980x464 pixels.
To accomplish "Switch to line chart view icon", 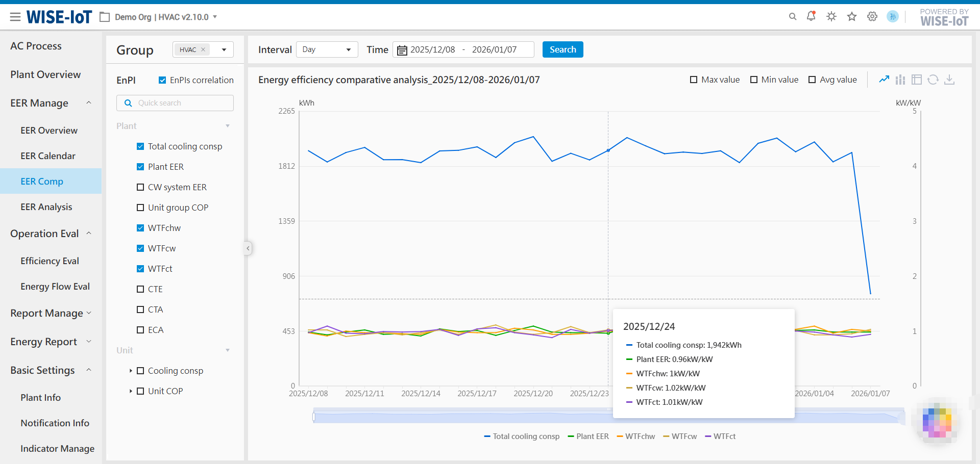I will 884,80.
